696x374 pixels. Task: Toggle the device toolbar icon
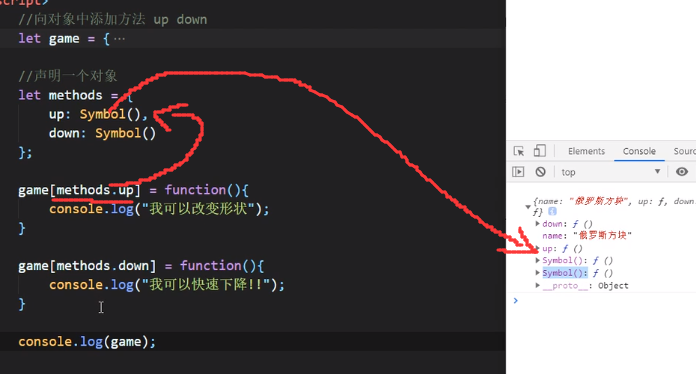(x=539, y=151)
